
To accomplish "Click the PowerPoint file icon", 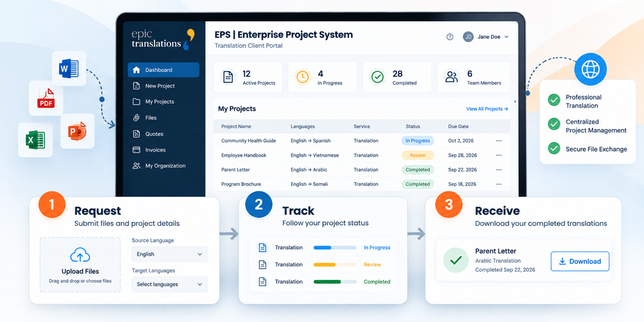I will click(x=77, y=131).
